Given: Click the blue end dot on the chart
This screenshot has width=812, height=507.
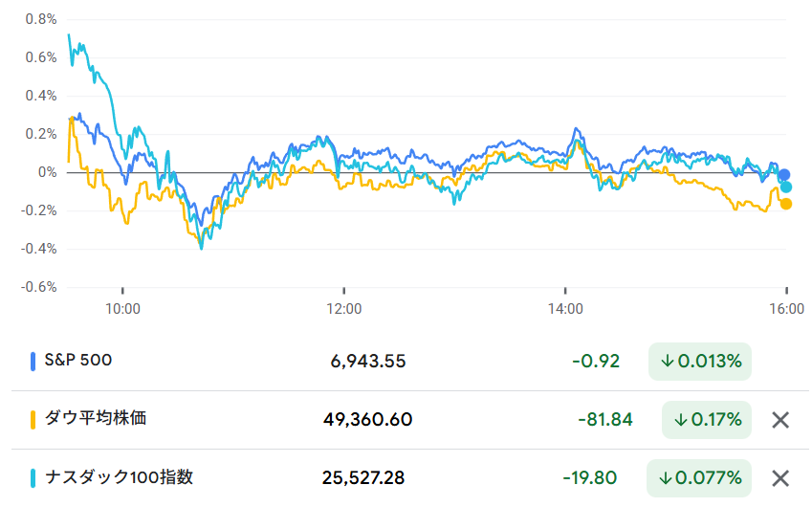Looking at the screenshot, I should [x=785, y=175].
